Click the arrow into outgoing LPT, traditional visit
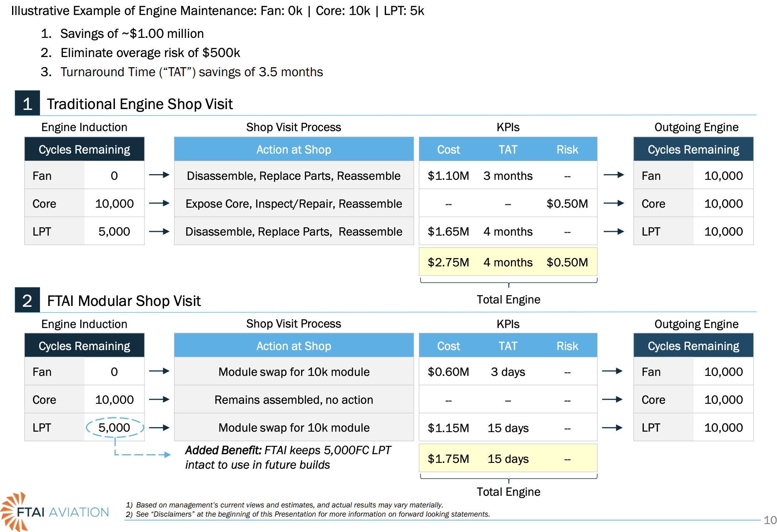This screenshot has height=532, width=777. tap(614, 231)
